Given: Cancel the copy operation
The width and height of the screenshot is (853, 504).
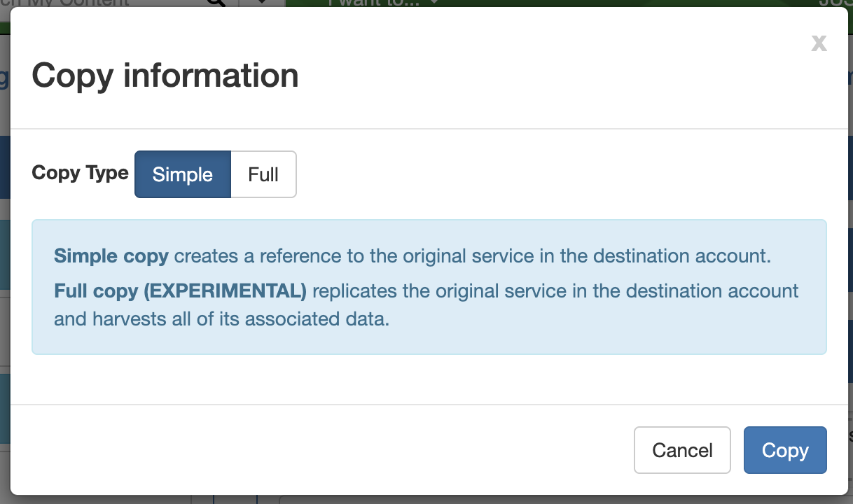Looking at the screenshot, I should click(682, 450).
